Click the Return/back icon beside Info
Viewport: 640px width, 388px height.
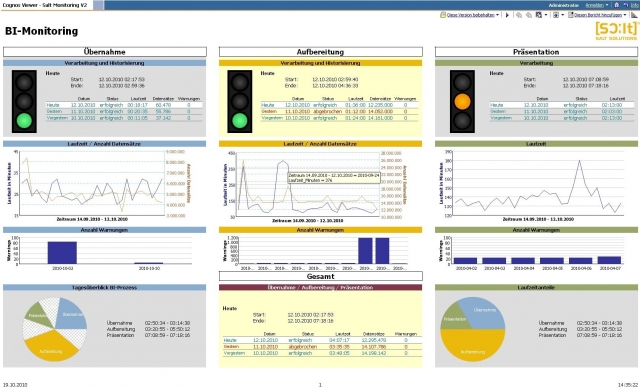[x=626, y=5]
